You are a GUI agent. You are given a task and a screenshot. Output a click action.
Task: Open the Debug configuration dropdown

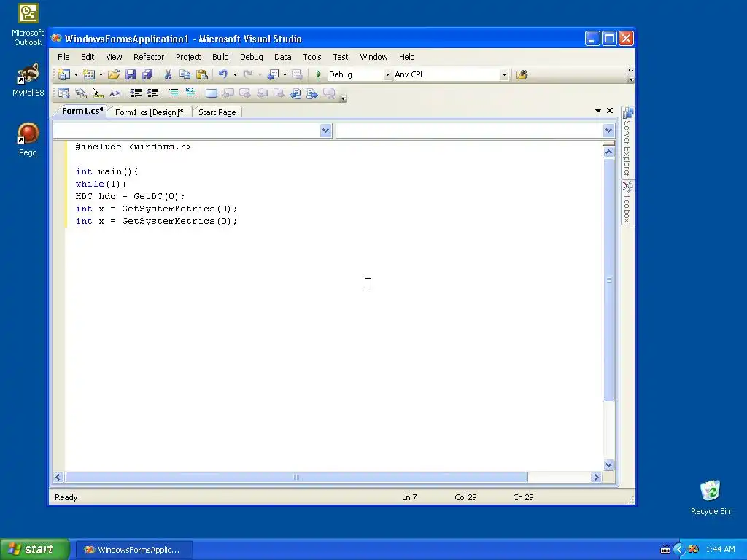click(387, 75)
